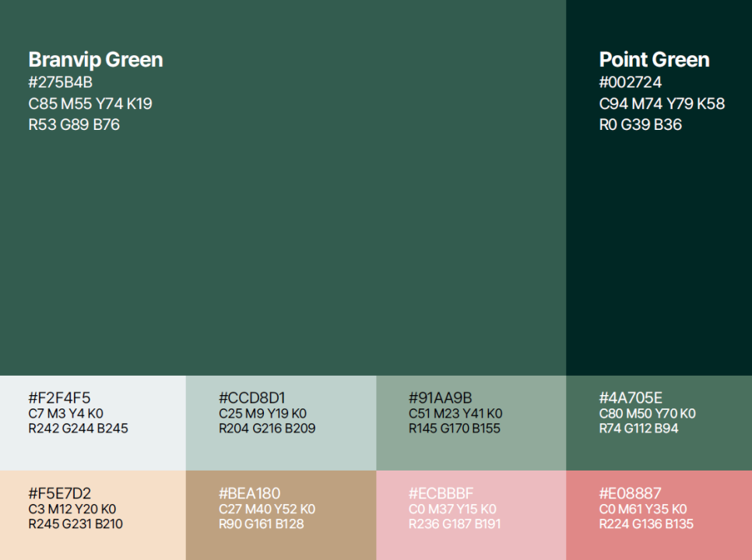Viewport: 752px width, 560px height.
Task: Click the hex code text "#E08887"
Action: pos(631,493)
